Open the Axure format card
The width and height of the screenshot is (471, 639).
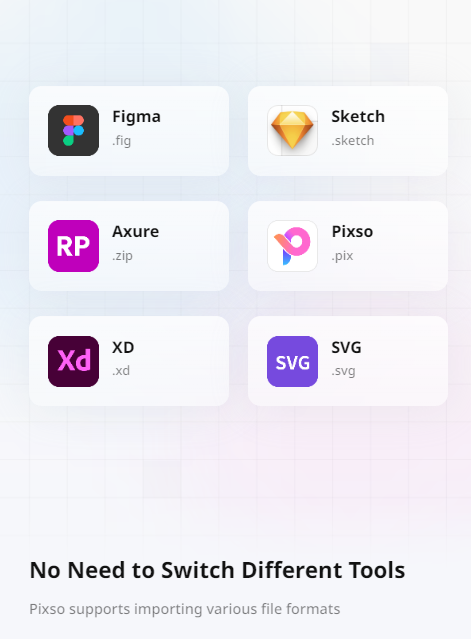(x=129, y=246)
